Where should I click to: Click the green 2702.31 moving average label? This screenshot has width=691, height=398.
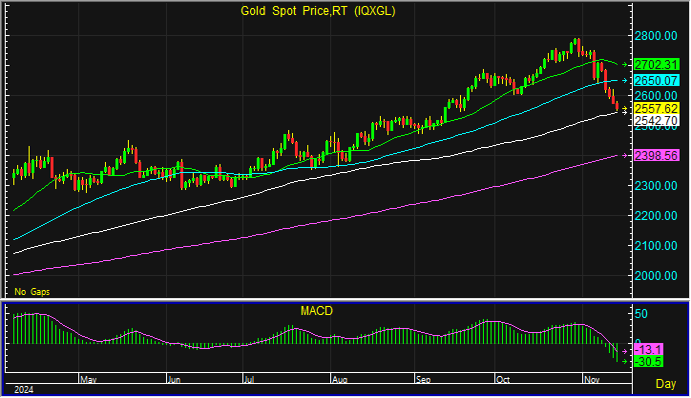click(656, 65)
